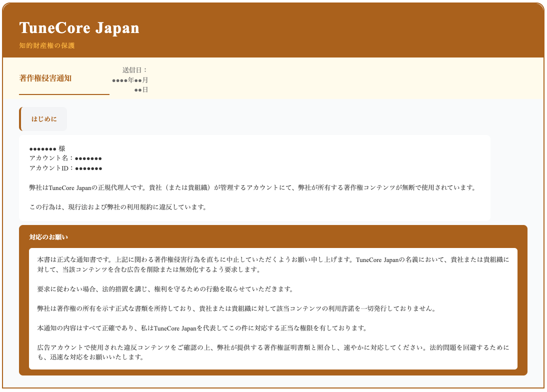The image size is (547, 392).
Task: Click line 本通知の内容はすべて正確であり
Action: point(202,328)
